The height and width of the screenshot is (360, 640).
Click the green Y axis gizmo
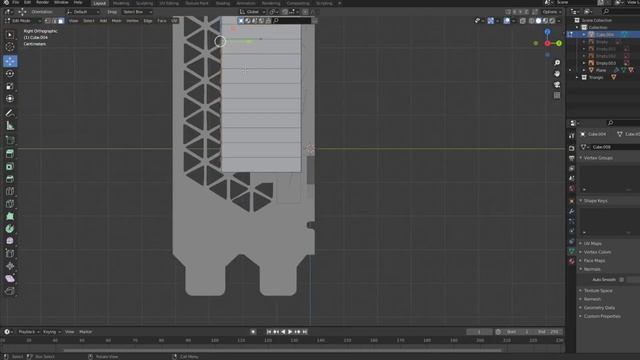[559, 43]
